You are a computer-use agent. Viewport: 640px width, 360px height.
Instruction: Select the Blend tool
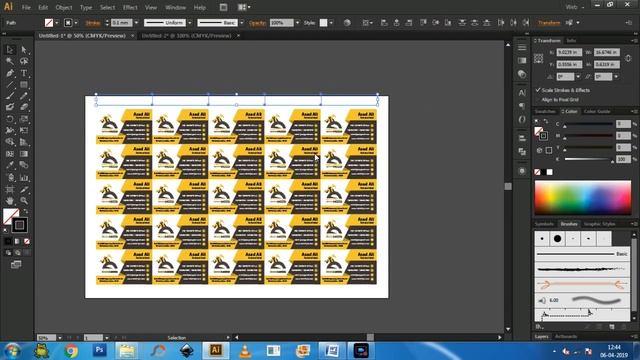click(24, 165)
